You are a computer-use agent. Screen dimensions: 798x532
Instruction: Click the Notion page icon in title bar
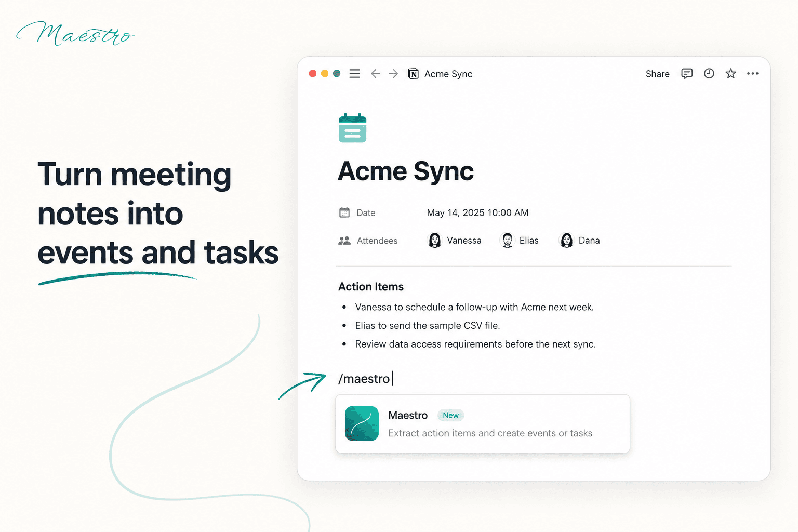[x=413, y=74]
